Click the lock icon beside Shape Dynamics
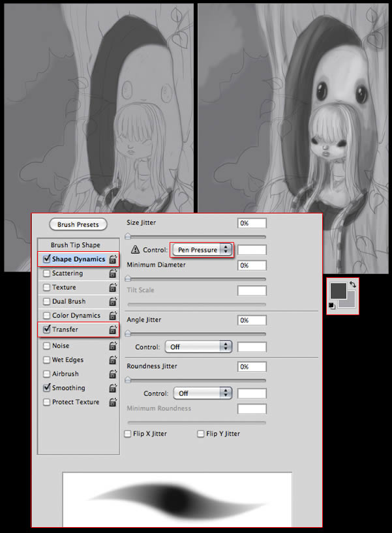 pos(113,260)
